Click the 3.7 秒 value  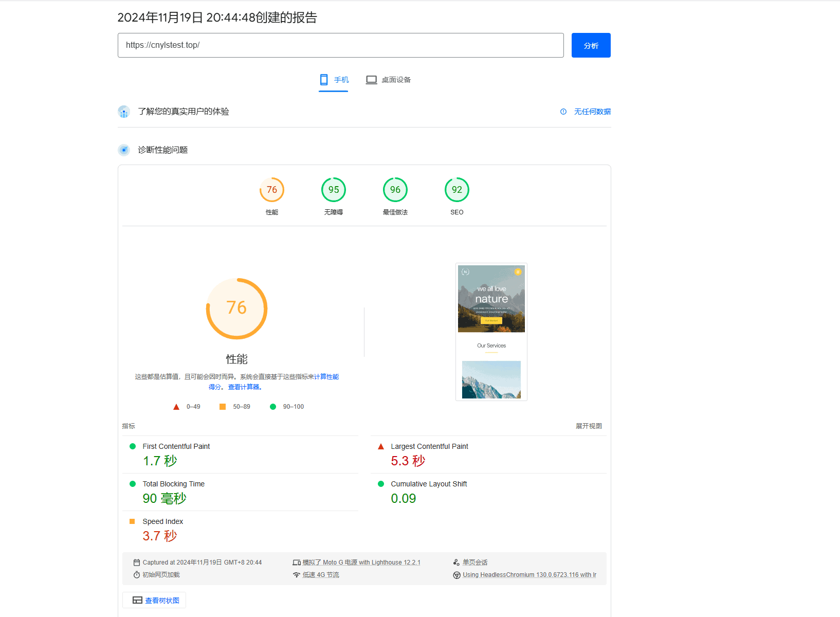(x=160, y=536)
